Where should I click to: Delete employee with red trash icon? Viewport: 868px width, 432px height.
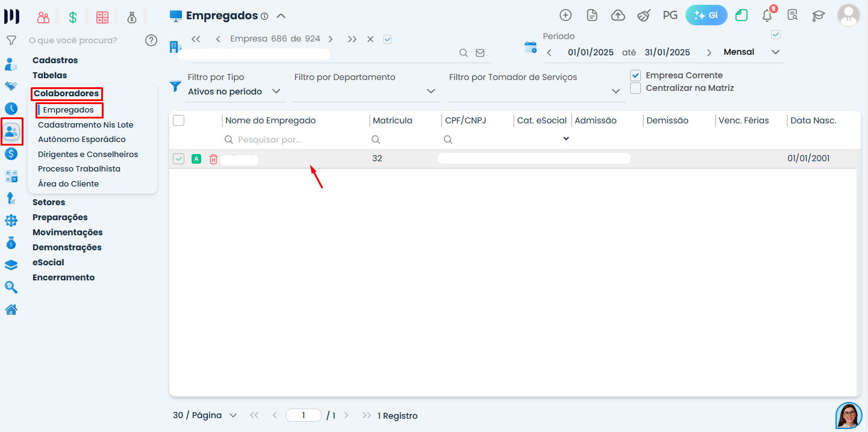[x=213, y=159]
